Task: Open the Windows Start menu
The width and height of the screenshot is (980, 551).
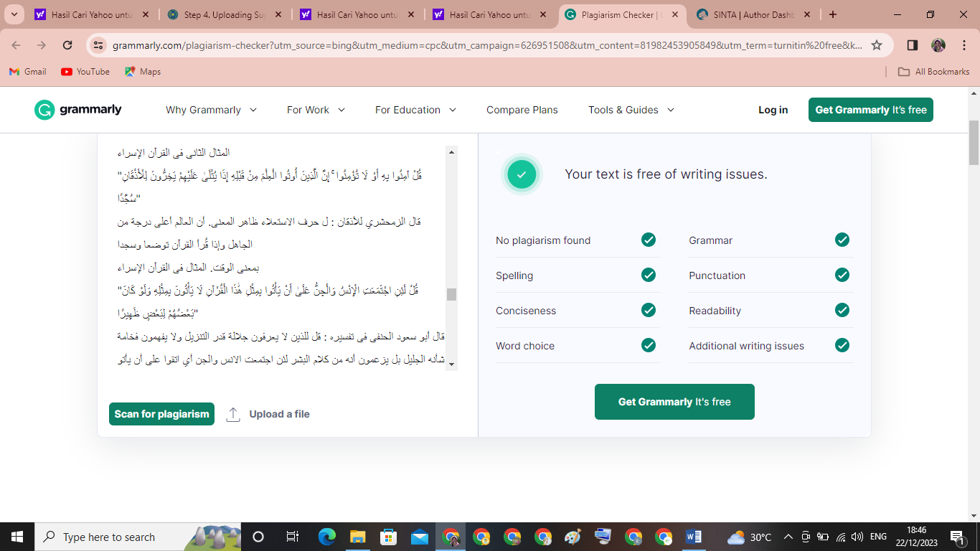Action: tap(17, 537)
